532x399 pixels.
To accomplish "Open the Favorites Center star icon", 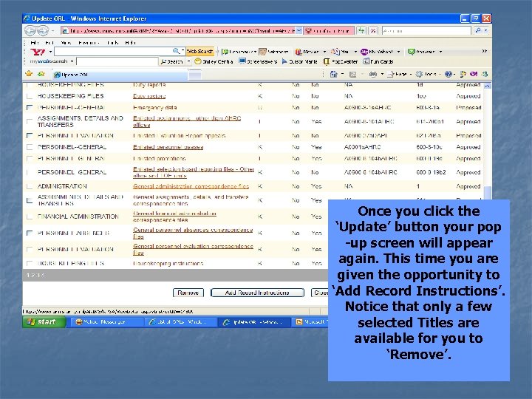I will pyautogui.click(x=29, y=74).
